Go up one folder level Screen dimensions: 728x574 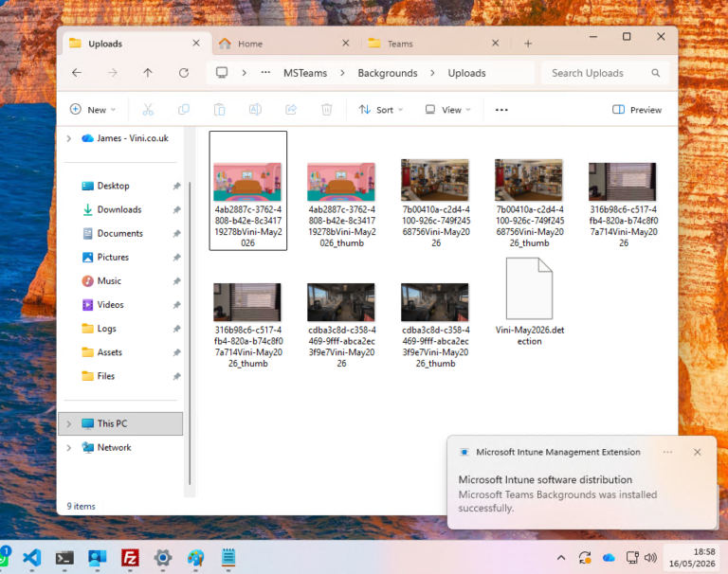coord(148,73)
